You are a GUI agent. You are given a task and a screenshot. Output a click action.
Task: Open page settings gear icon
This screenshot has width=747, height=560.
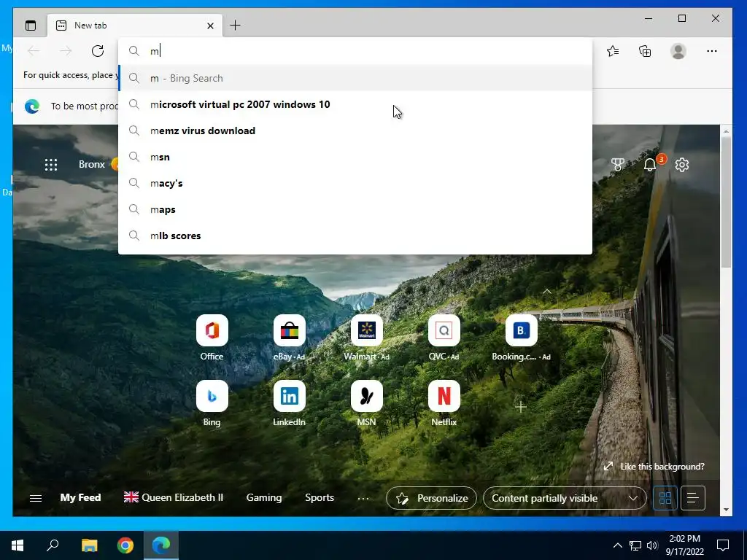[682, 165]
